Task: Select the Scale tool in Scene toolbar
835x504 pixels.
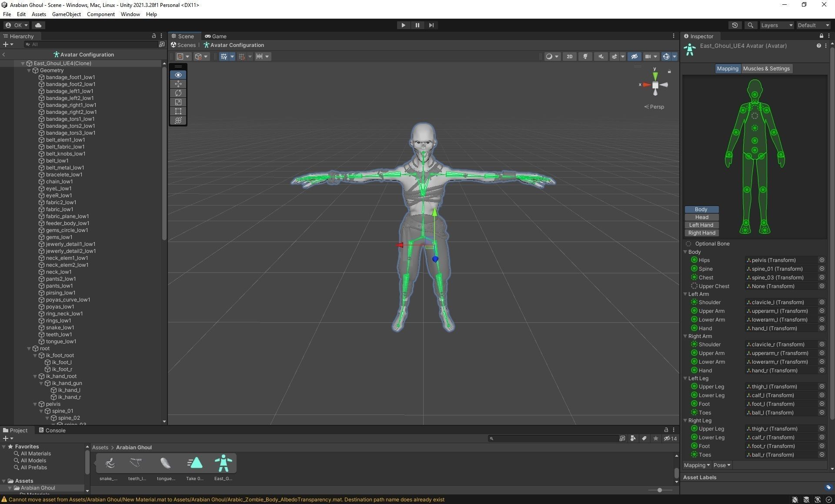Action: pyautogui.click(x=178, y=102)
